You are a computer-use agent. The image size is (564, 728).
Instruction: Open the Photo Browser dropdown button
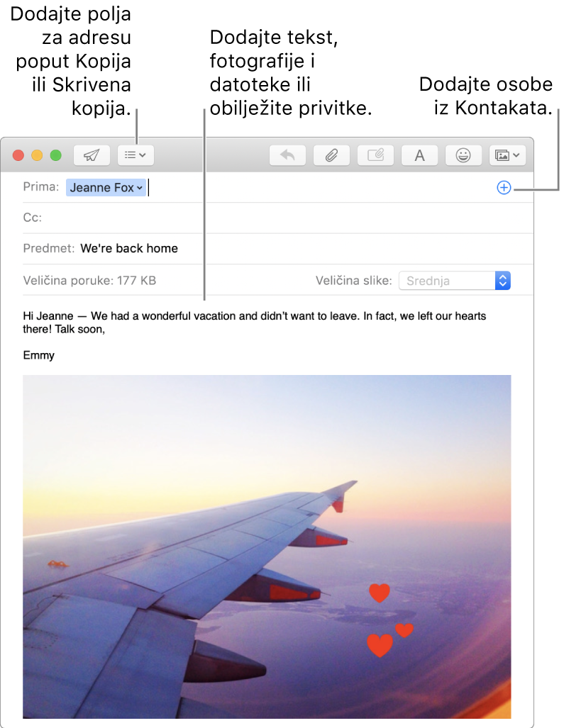507,155
